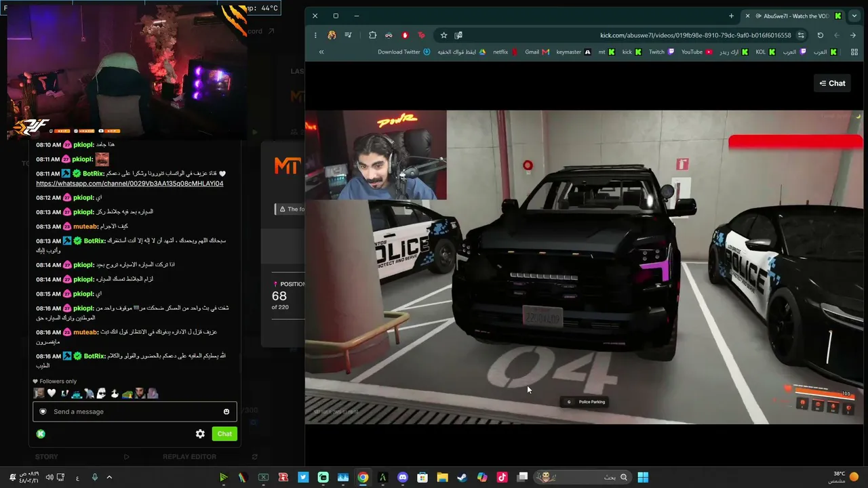Open the kick bookmark
The width and height of the screenshot is (868, 488).
(x=631, y=52)
